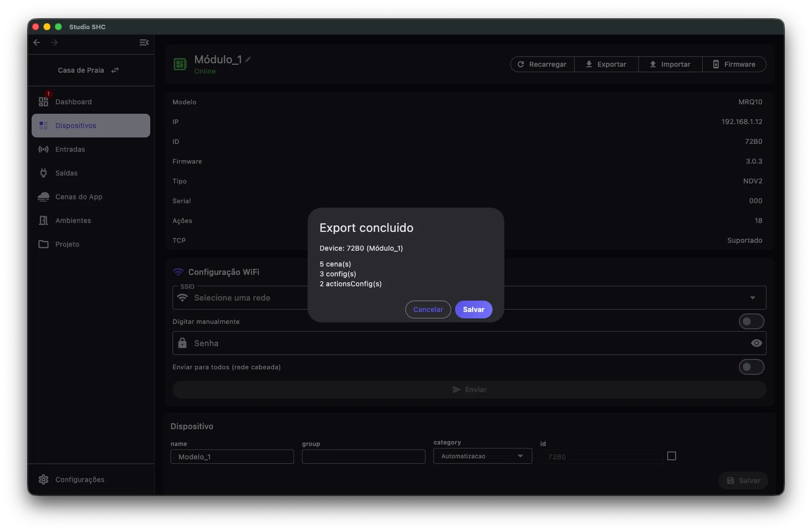Switch project via Casa de Praia swap icon
812x532 pixels.
point(115,70)
